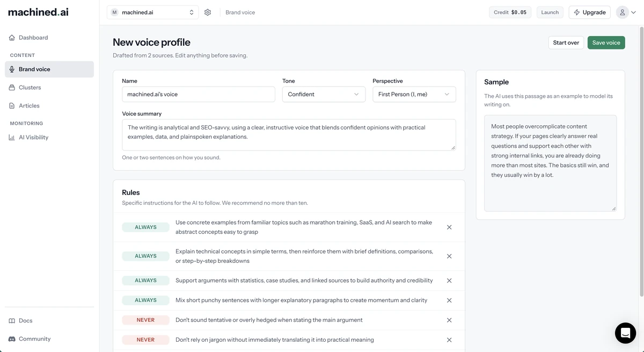Click the machined.ai logo

click(38, 12)
